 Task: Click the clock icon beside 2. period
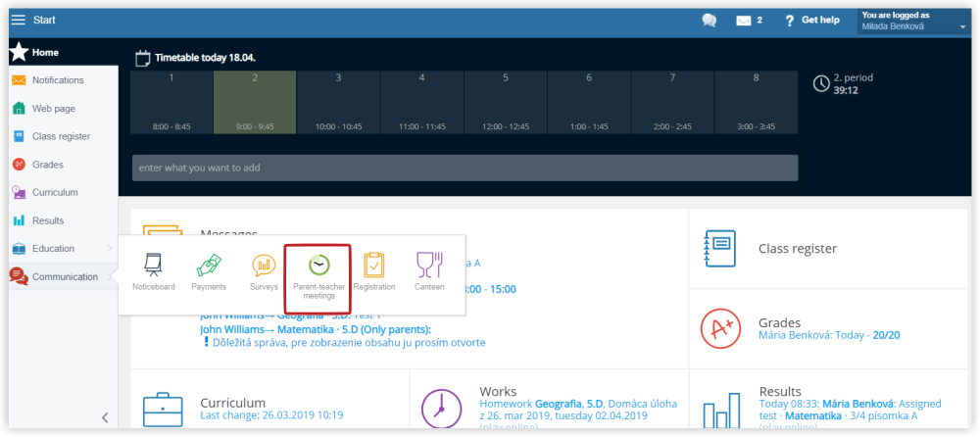[x=821, y=83]
